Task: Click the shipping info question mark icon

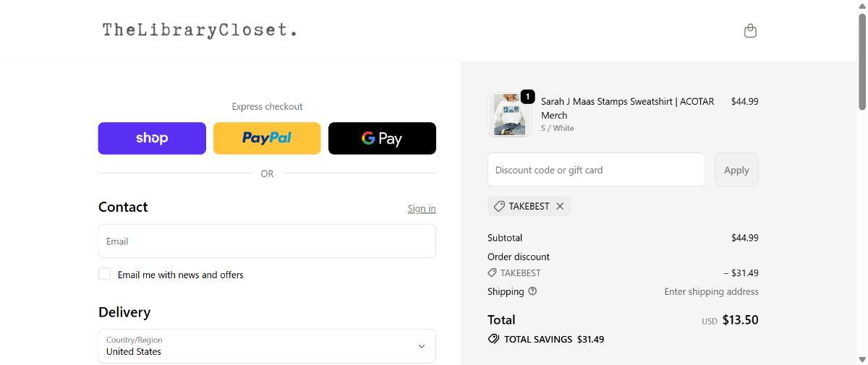Action: click(532, 291)
